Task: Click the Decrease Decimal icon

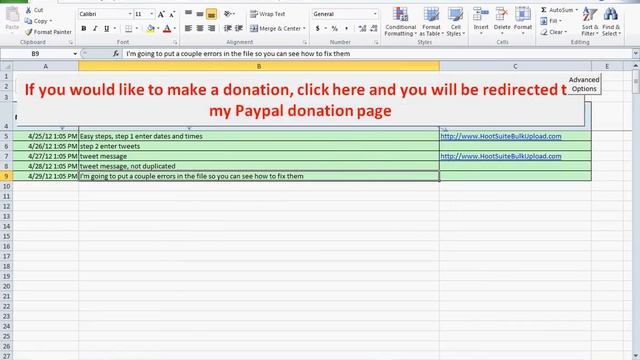Action: click(373, 29)
